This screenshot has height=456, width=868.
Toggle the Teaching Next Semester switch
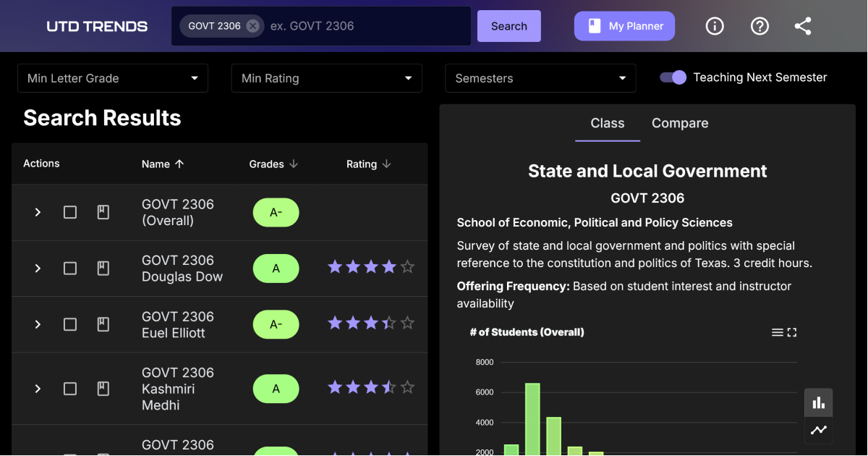coord(673,77)
